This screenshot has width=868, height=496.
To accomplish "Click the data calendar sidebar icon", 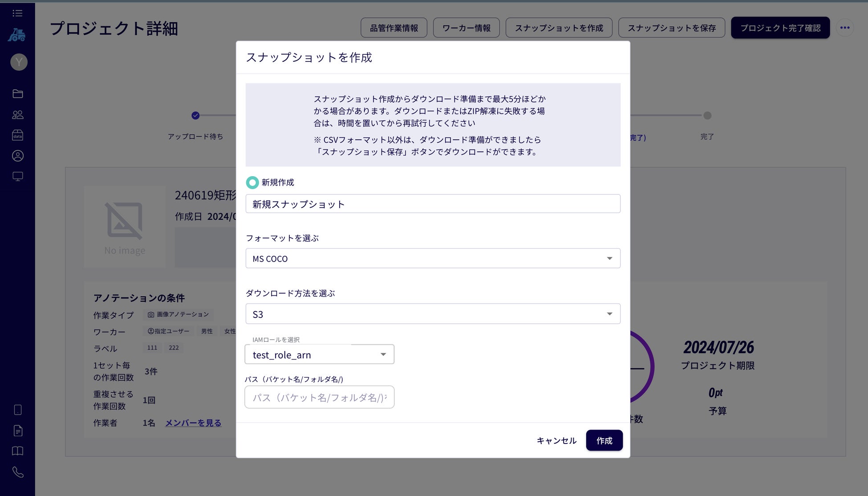I will (18, 135).
